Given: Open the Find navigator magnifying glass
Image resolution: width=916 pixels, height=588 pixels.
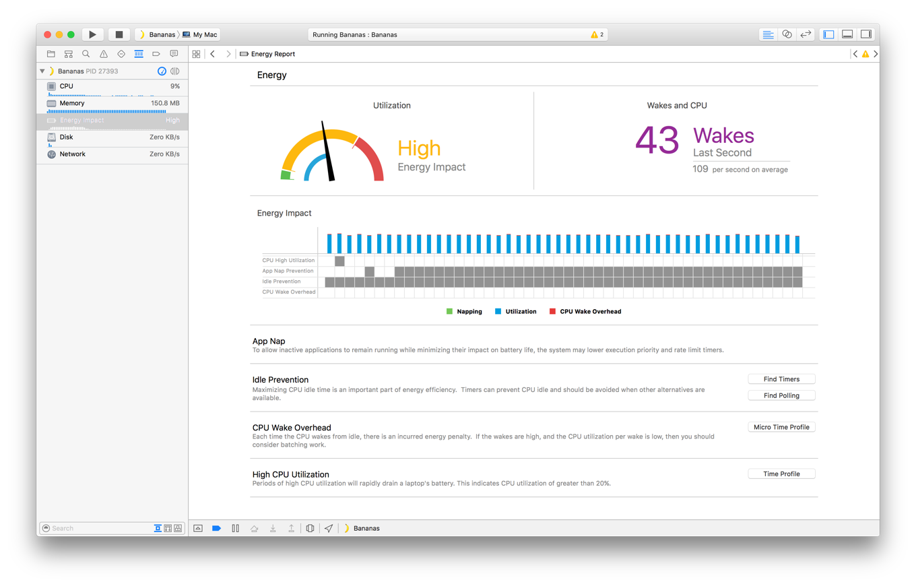Looking at the screenshot, I should (x=85, y=54).
